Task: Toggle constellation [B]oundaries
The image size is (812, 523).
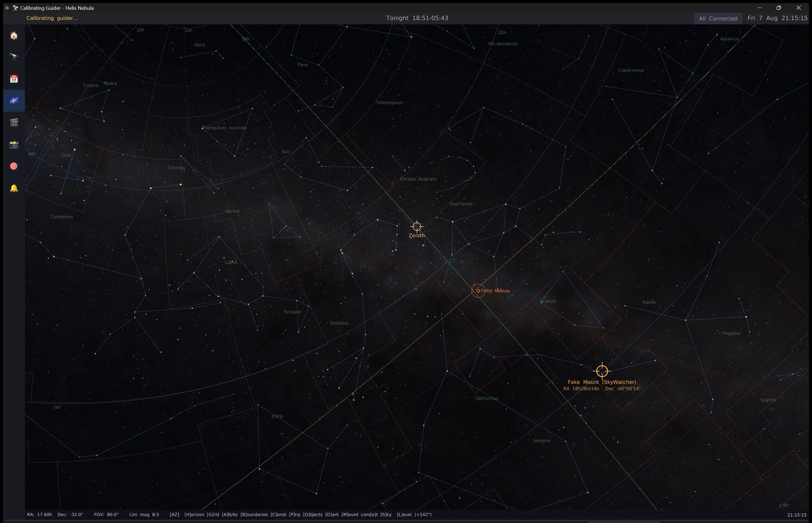Action: [254, 514]
